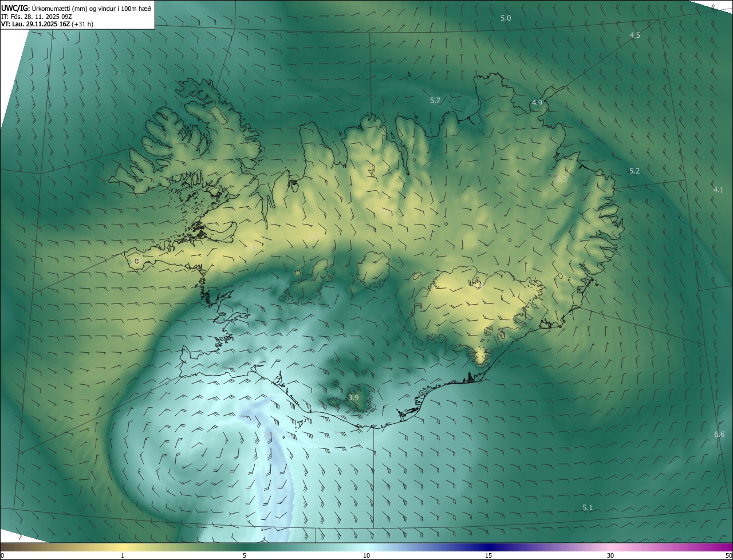Click the 5.0 value label on map
Screen dimensions: 733x560
point(506,18)
